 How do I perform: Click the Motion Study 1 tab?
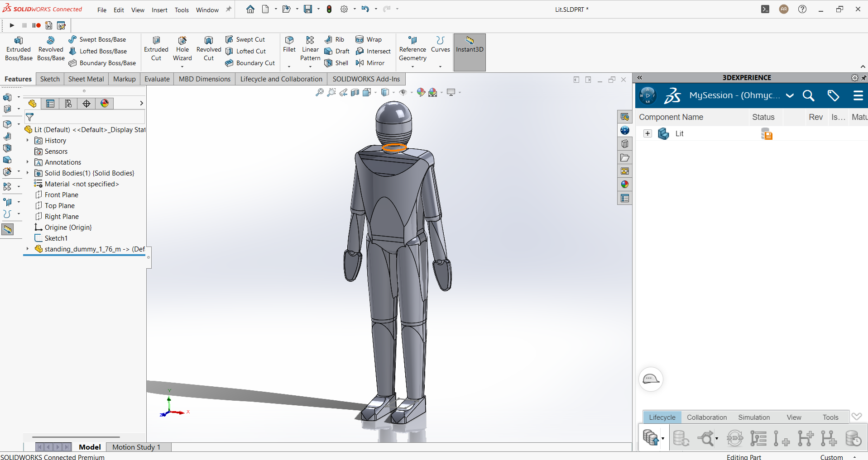pyautogui.click(x=136, y=447)
